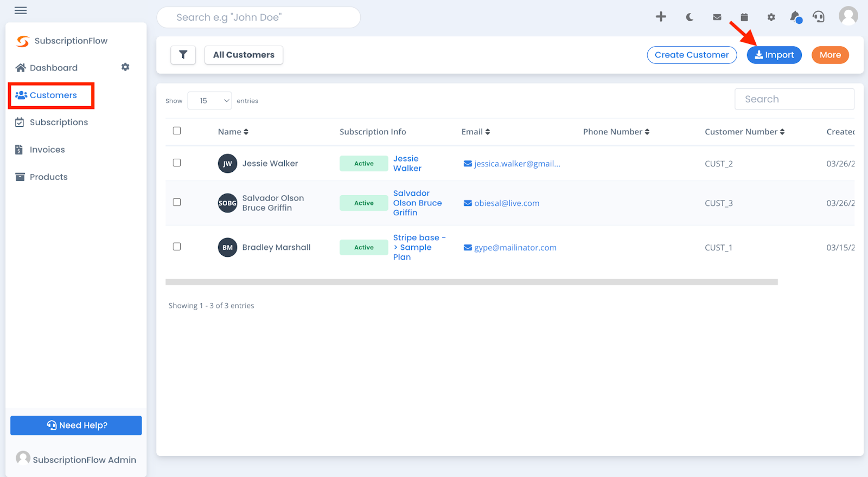Image resolution: width=868 pixels, height=477 pixels.
Task: Open the mail envelope icon
Action: pos(717,17)
